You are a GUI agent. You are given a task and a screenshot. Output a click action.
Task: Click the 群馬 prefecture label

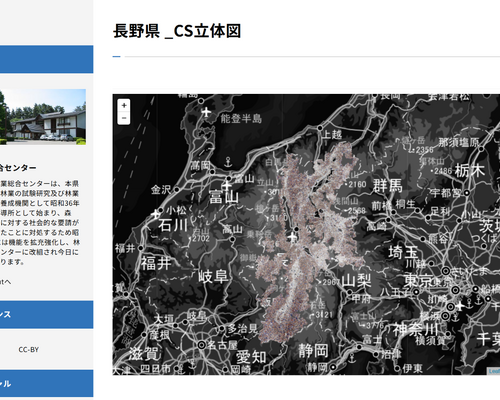point(388,185)
